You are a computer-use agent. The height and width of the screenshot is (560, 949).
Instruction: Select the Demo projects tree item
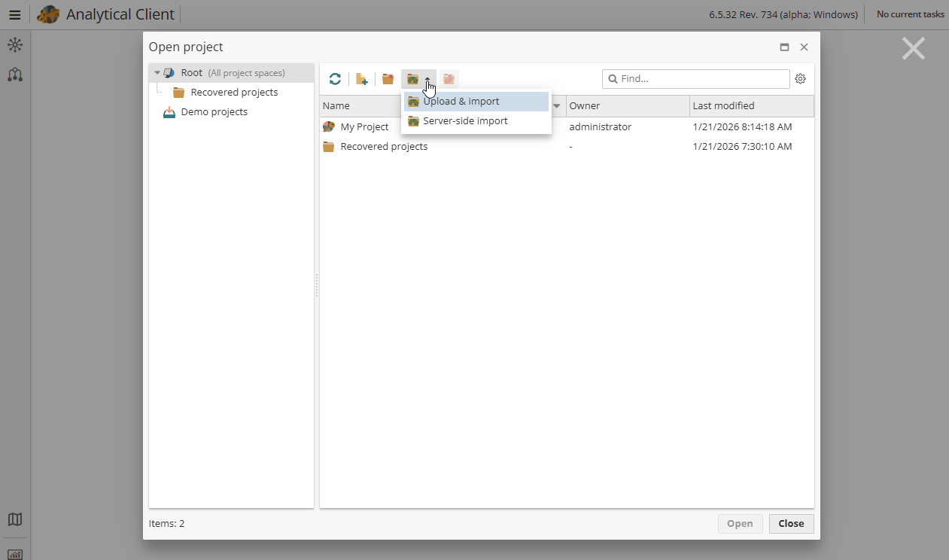tap(214, 111)
